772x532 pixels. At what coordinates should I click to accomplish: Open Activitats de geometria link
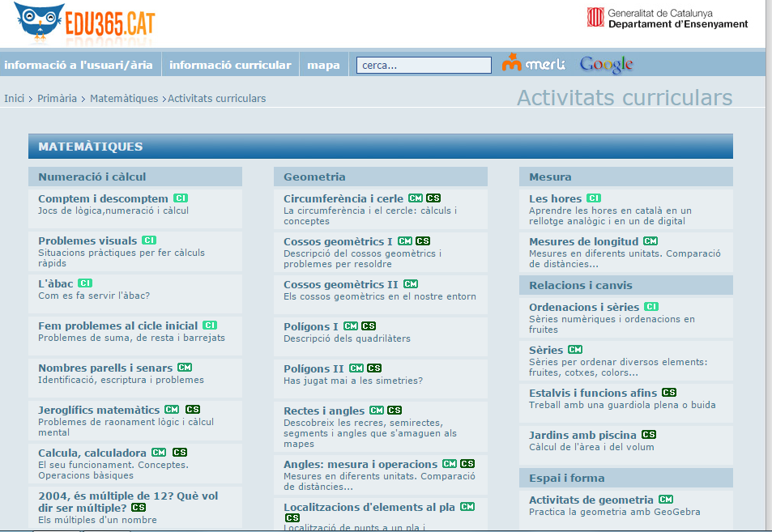591,500
